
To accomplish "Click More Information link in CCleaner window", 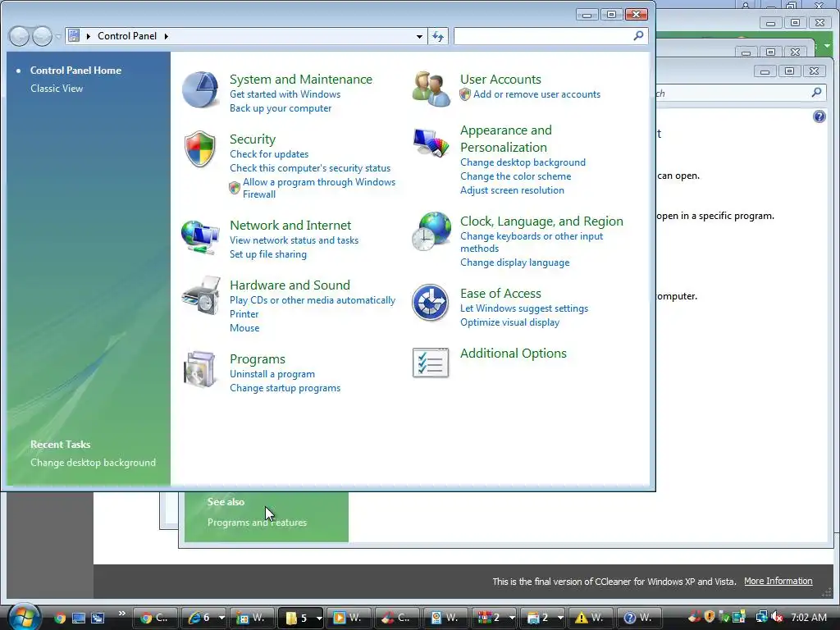I will pyautogui.click(x=778, y=582).
